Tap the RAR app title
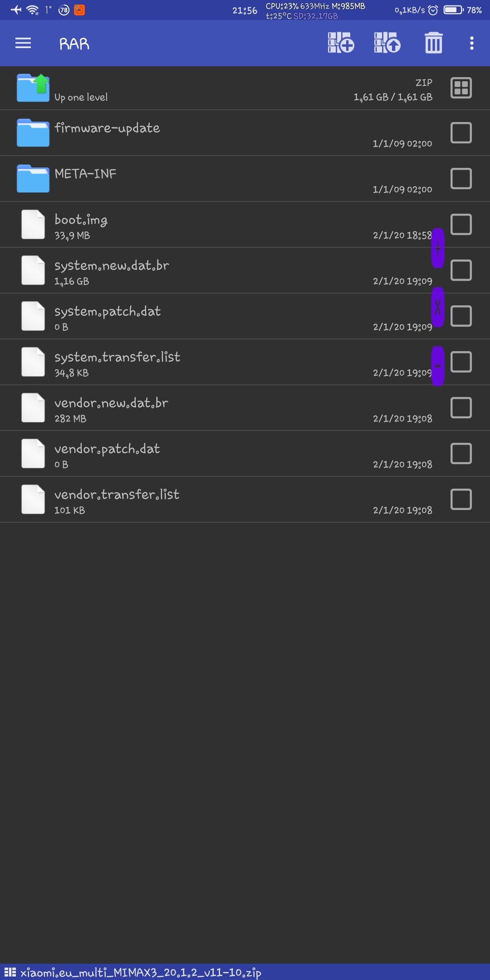The image size is (490, 980). tap(74, 44)
